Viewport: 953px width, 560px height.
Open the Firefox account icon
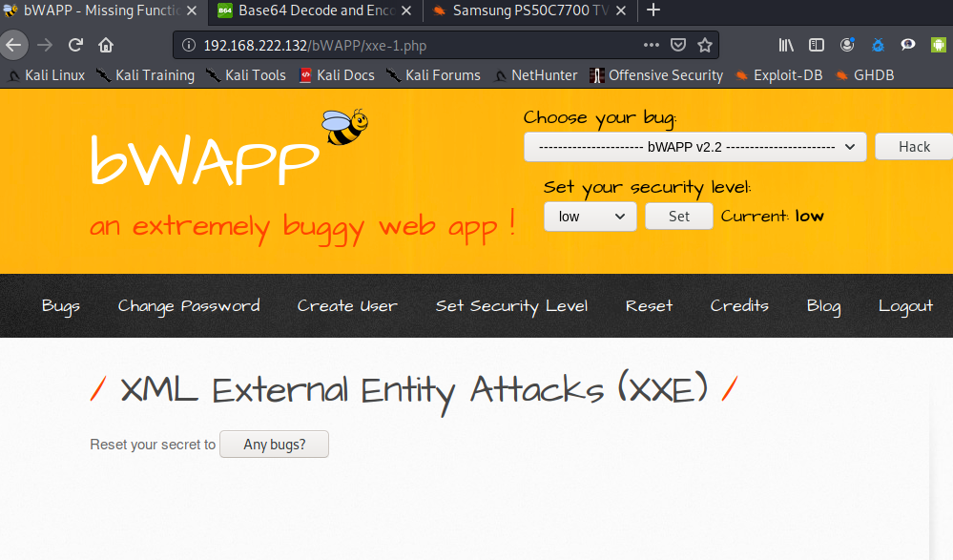tap(847, 45)
